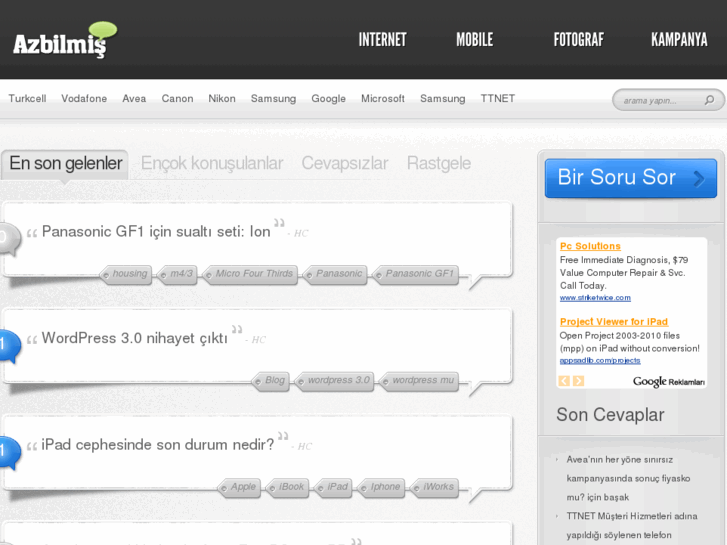The height and width of the screenshot is (545, 727).
Task: Click the Panasonic GF1 answer count bubble
Action: (9, 238)
